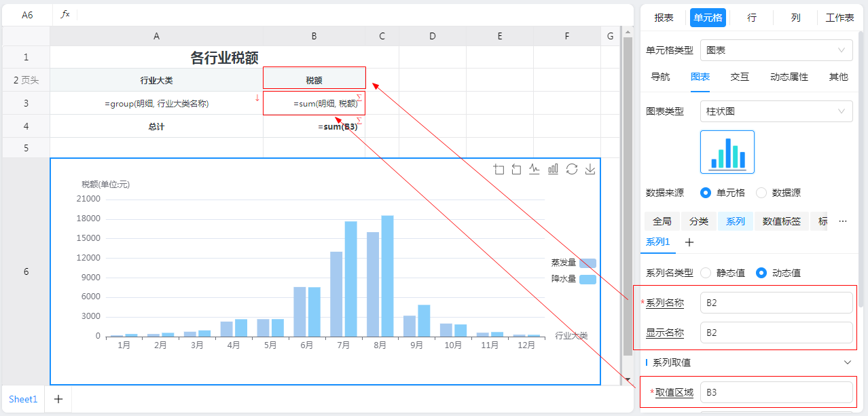
Task: Click the zoom reset icon in chart toolbar
Action: click(x=517, y=170)
